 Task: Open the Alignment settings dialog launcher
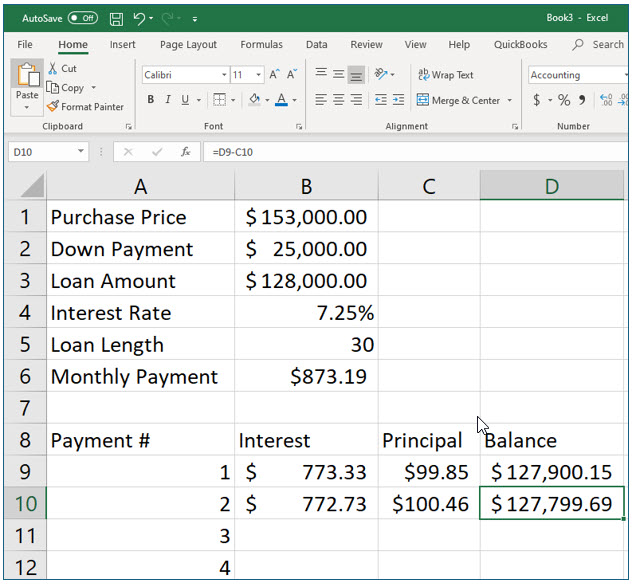[515, 127]
